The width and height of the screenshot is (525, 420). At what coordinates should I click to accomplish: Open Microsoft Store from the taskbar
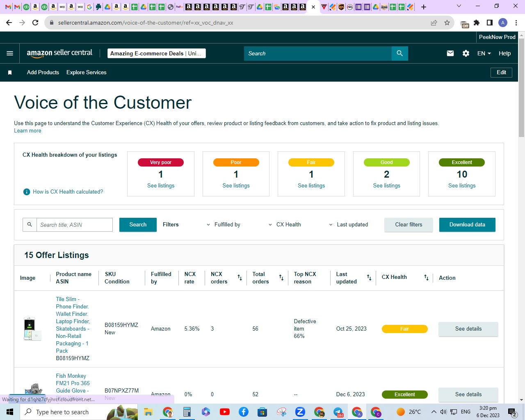pos(262,412)
